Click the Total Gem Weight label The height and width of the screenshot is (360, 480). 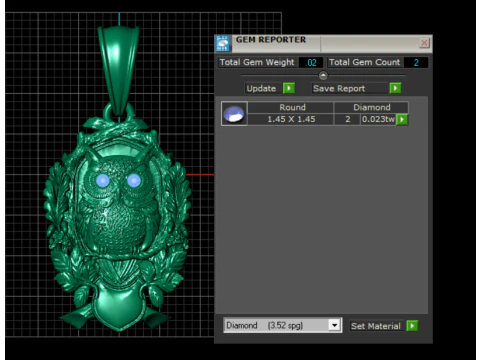[257, 62]
